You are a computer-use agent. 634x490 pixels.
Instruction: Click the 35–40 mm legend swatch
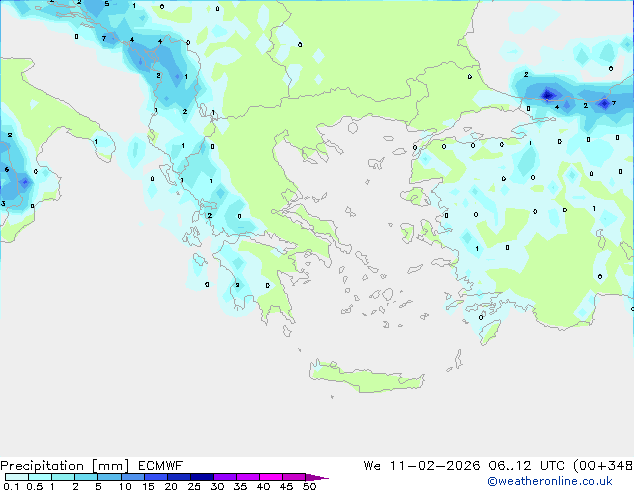(248, 477)
